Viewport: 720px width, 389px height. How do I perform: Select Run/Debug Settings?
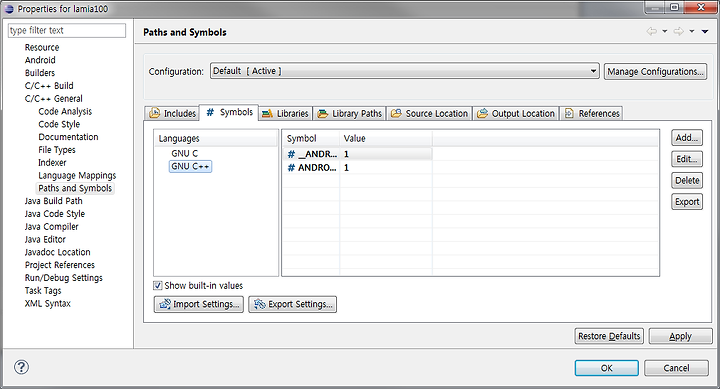64,278
